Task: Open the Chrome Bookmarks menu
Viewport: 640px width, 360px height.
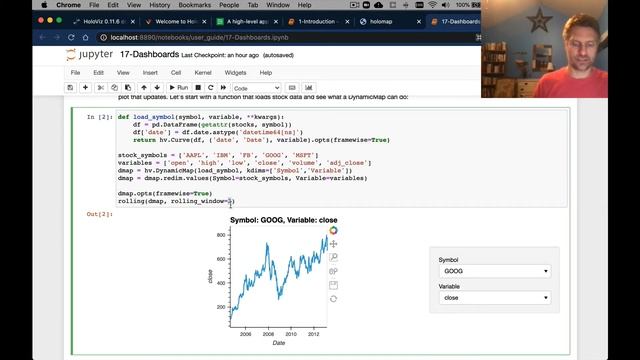Action: [195, 5]
